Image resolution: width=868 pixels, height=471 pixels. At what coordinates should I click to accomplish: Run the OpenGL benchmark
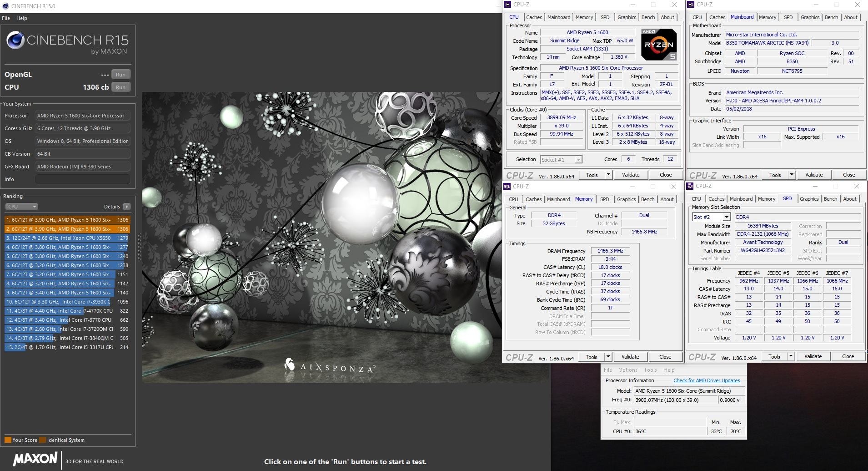tap(120, 75)
